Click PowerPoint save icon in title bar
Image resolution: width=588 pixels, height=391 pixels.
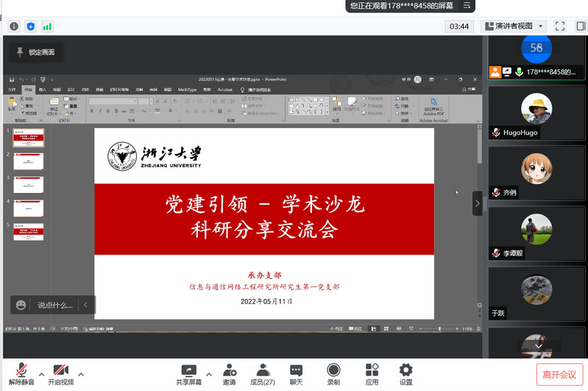click(x=12, y=80)
